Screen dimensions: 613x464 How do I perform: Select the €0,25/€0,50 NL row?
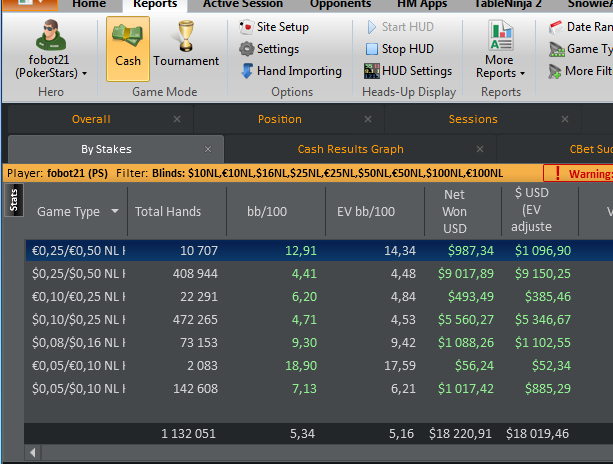click(x=319, y=251)
